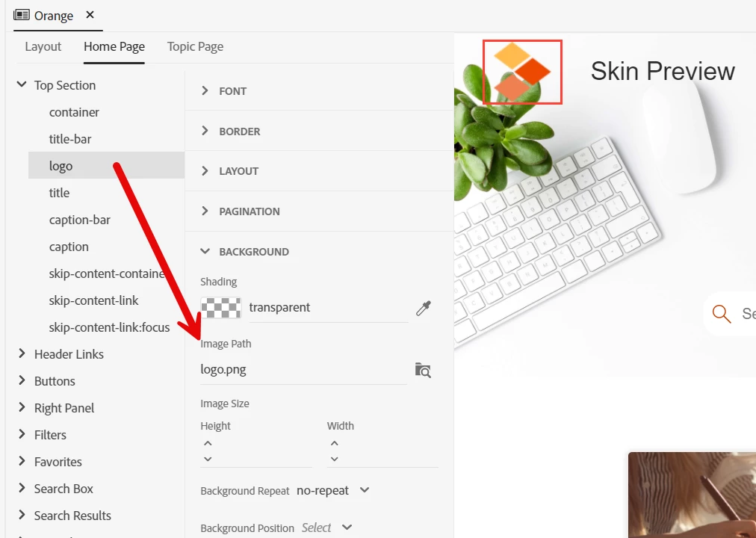Image resolution: width=756 pixels, height=538 pixels.
Task: Collapse the Top Section tree node
Action: (x=21, y=84)
